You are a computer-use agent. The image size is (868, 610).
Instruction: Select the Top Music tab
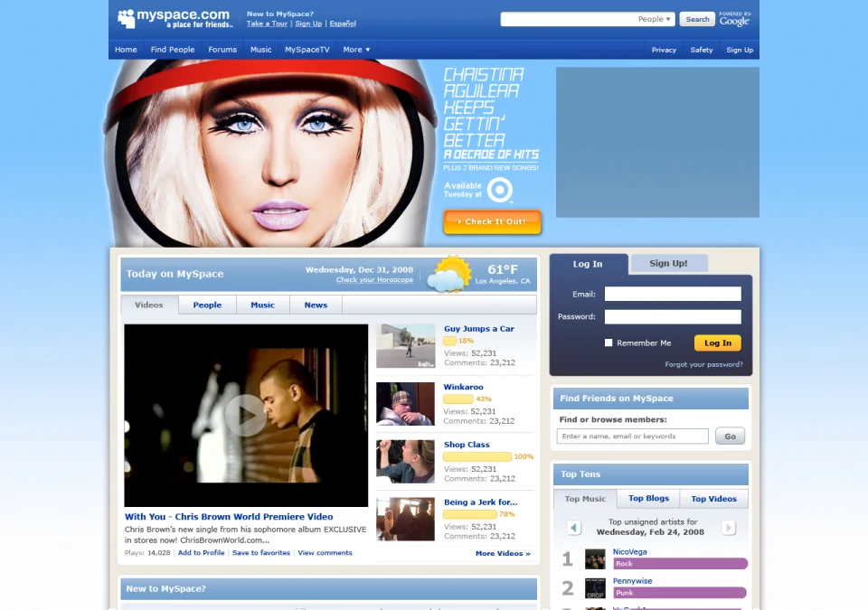click(585, 499)
